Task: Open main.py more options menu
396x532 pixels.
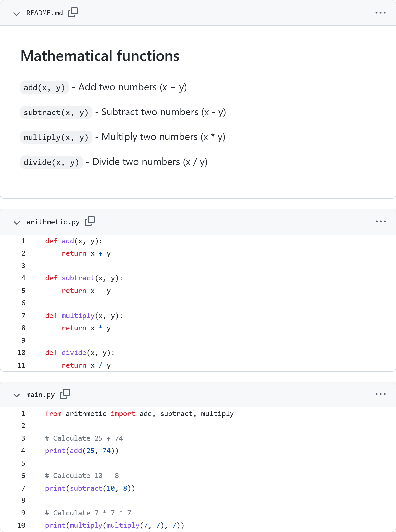Action: 380,394
